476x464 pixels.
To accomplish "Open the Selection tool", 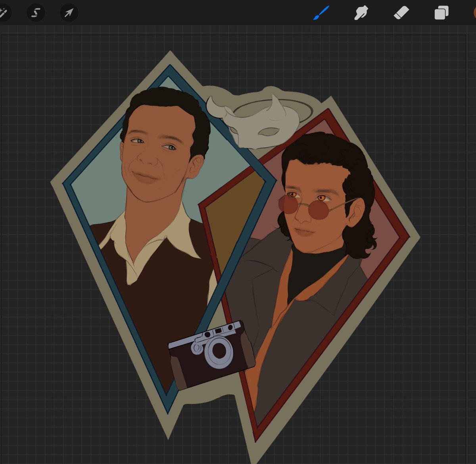I will pyautogui.click(x=36, y=13).
